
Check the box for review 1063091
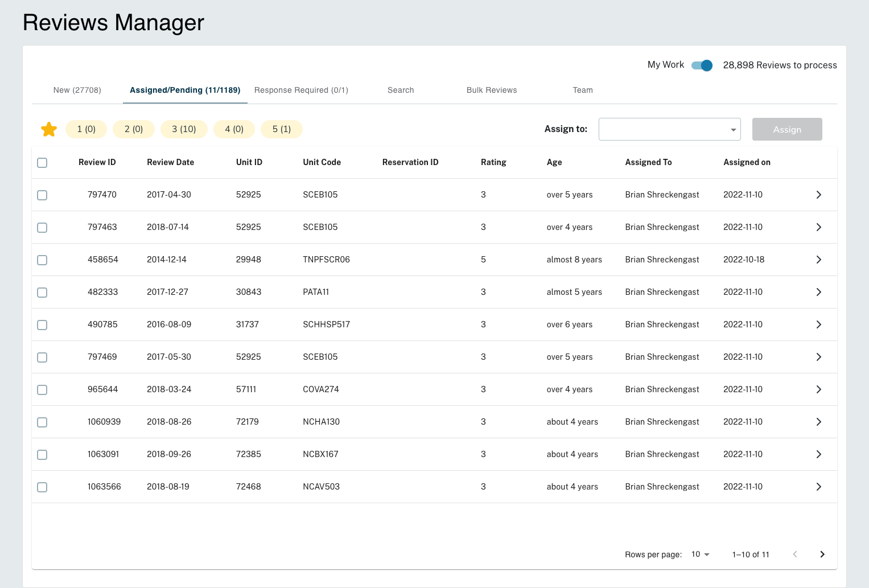[x=42, y=455]
